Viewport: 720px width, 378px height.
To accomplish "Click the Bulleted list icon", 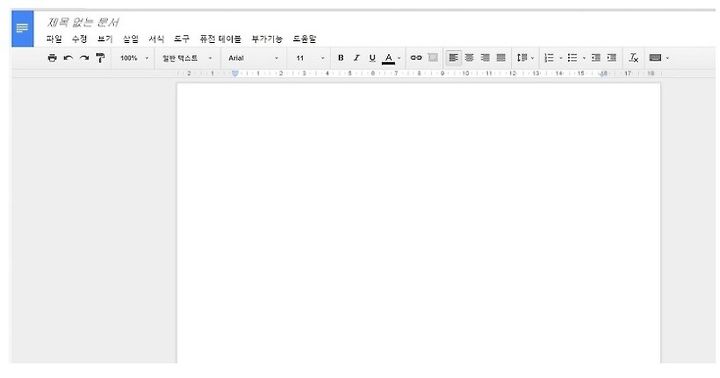I will click(572, 58).
